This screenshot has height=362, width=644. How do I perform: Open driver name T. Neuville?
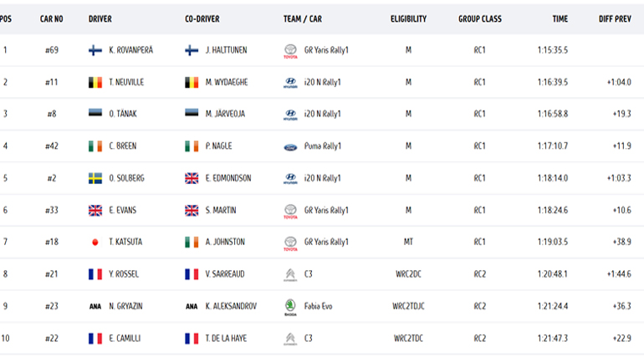[128, 83]
